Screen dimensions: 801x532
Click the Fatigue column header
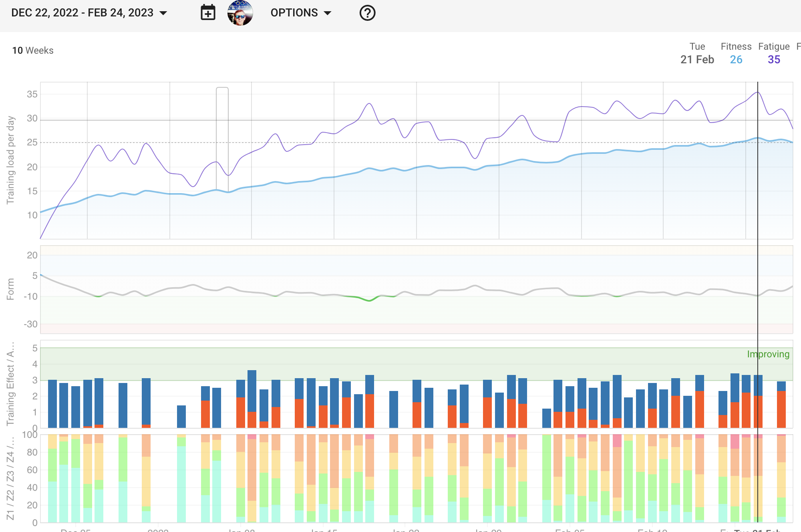tap(774, 46)
